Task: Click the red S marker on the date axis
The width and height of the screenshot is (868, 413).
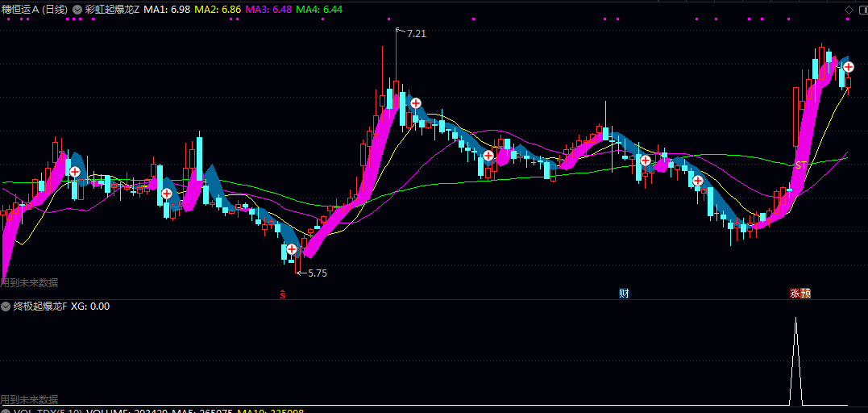Action: [283, 294]
